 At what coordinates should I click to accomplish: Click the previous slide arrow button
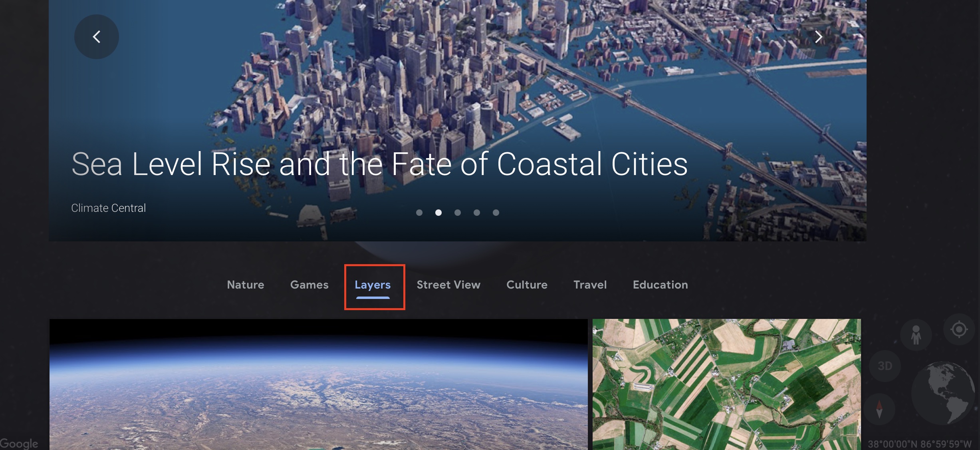pos(97,36)
